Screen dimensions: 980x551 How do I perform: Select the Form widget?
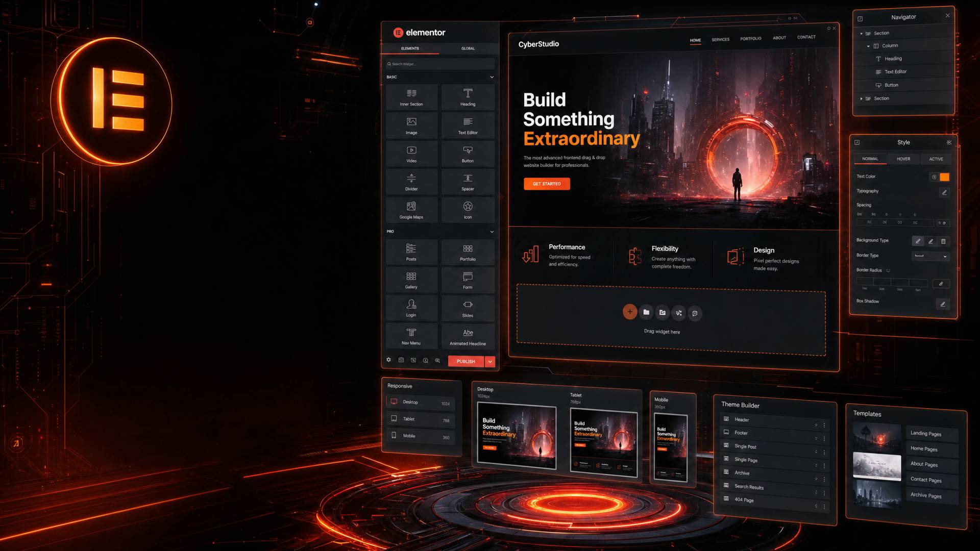pyautogui.click(x=468, y=280)
